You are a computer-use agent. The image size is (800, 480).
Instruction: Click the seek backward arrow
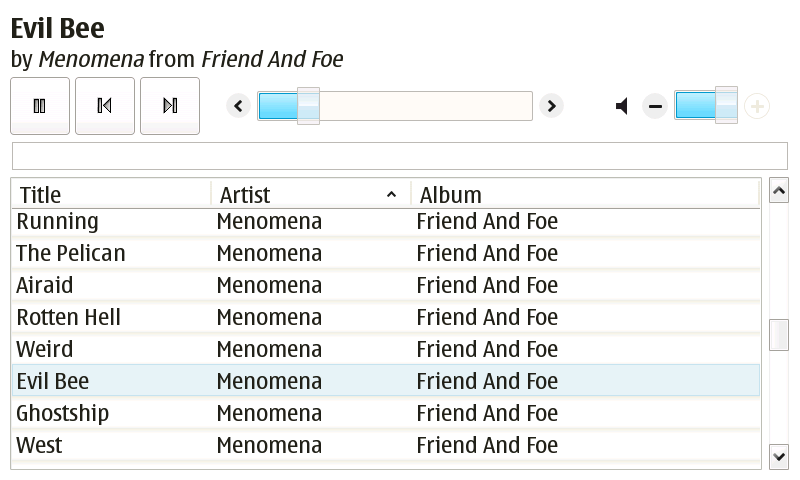tap(238, 106)
